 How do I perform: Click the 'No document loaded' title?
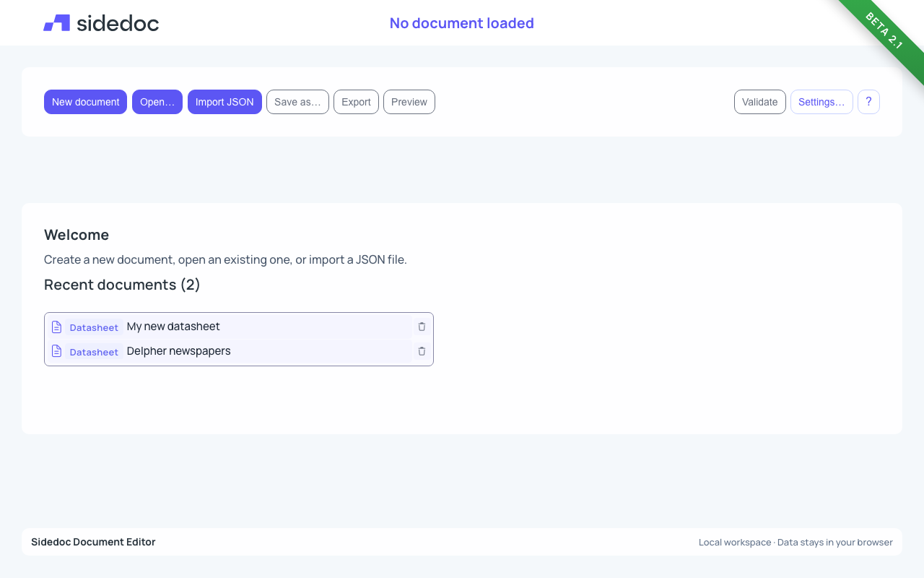[x=462, y=23]
